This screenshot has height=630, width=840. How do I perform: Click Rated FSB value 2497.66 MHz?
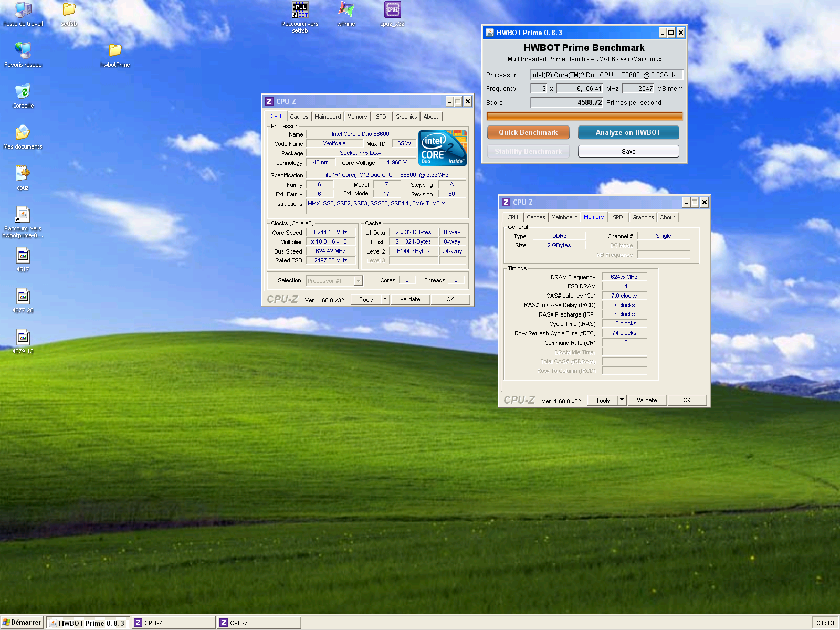coord(331,260)
